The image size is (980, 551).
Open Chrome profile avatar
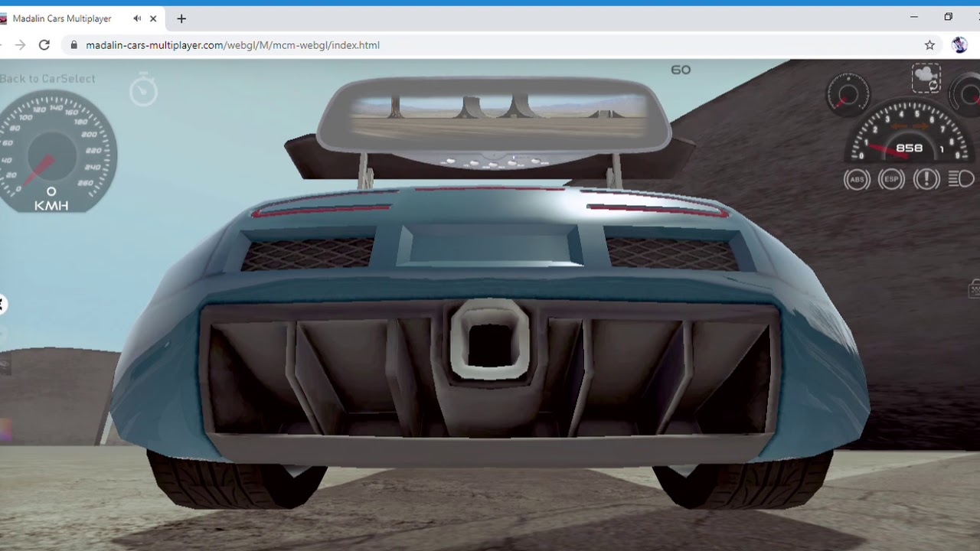click(x=959, y=45)
